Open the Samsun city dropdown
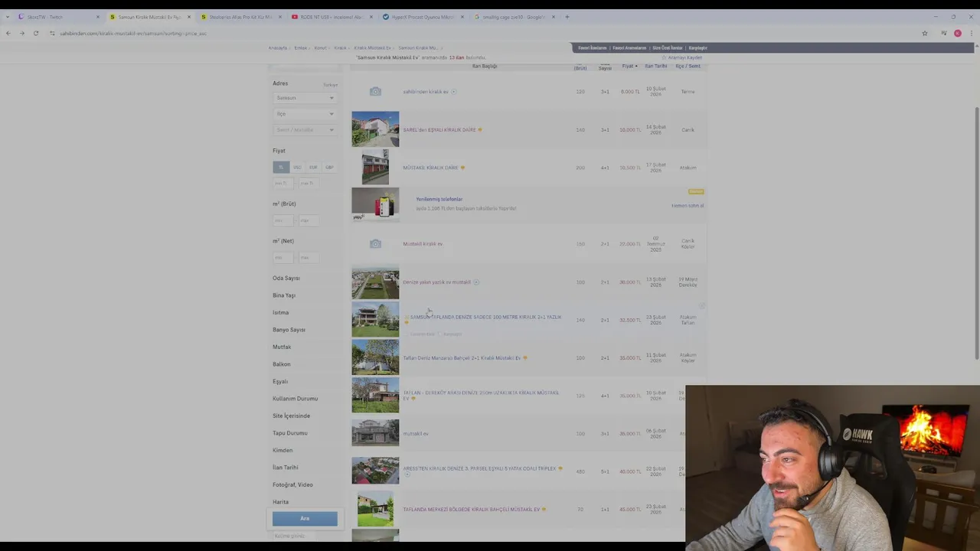 click(x=305, y=98)
